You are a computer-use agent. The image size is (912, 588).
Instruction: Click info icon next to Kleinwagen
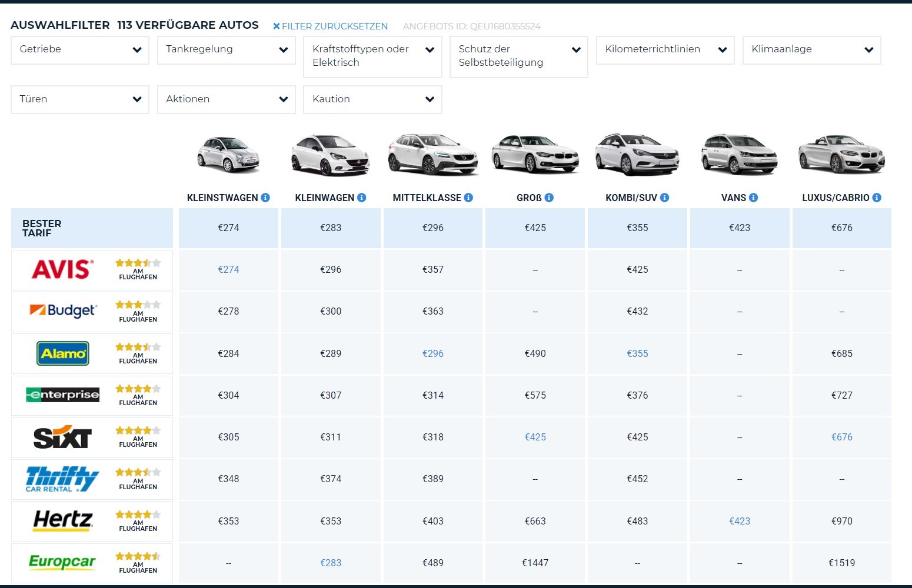coord(362,198)
